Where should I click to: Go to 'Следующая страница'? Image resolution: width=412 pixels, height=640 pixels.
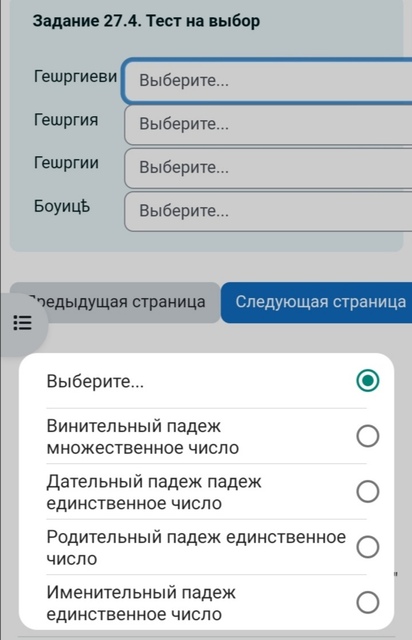click(316, 302)
